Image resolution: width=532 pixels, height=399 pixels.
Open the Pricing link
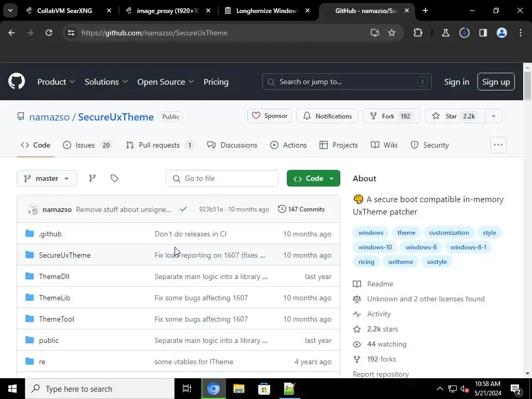coord(216,82)
